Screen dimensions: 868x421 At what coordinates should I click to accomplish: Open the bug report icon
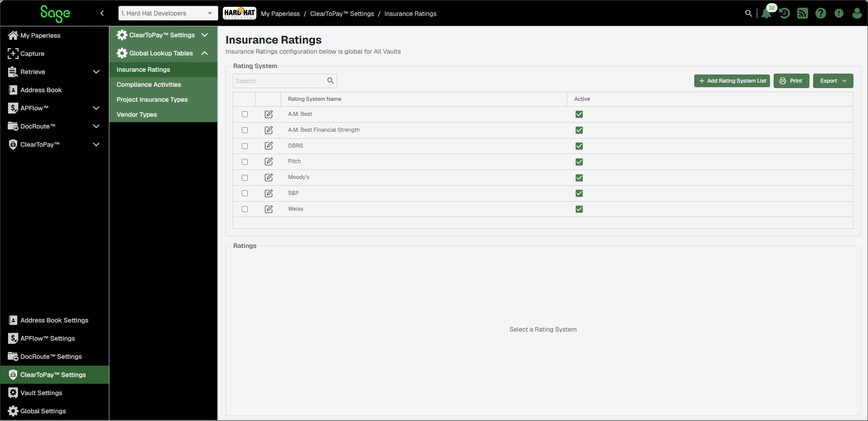point(839,13)
